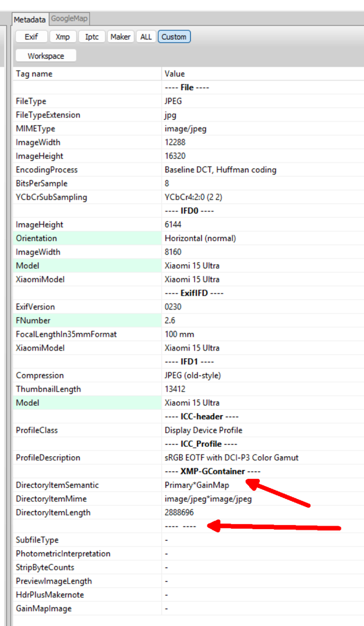Select the ThumbnailLength value 13412

tap(175, 389)
